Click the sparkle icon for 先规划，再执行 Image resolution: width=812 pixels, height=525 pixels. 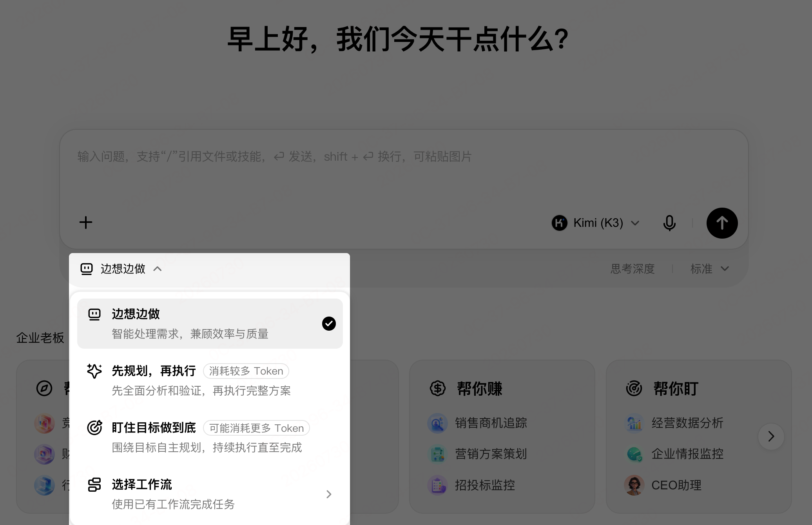pos(94,371)
